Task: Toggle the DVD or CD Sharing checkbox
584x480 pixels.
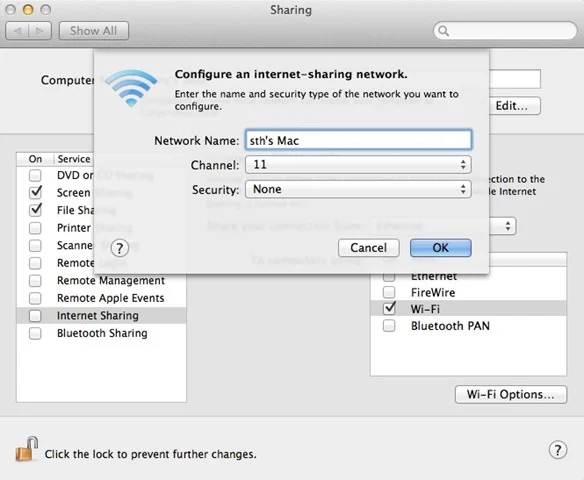Action: 35,175
